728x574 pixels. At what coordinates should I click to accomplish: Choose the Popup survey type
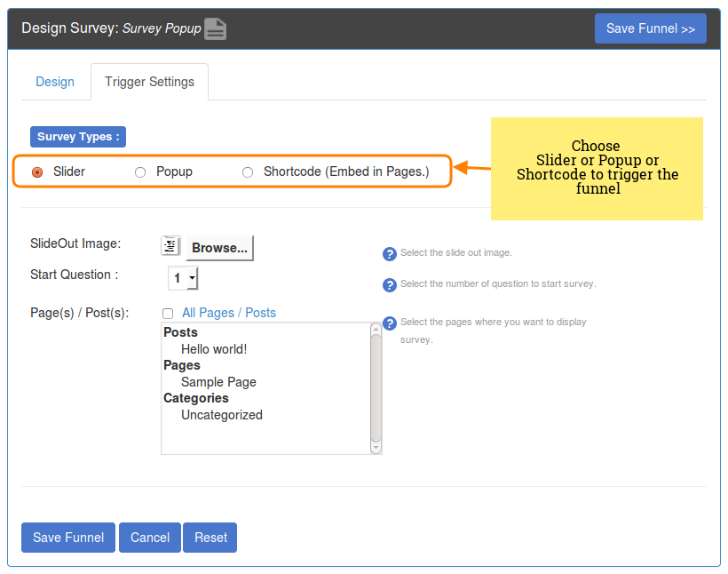[140, 171]
